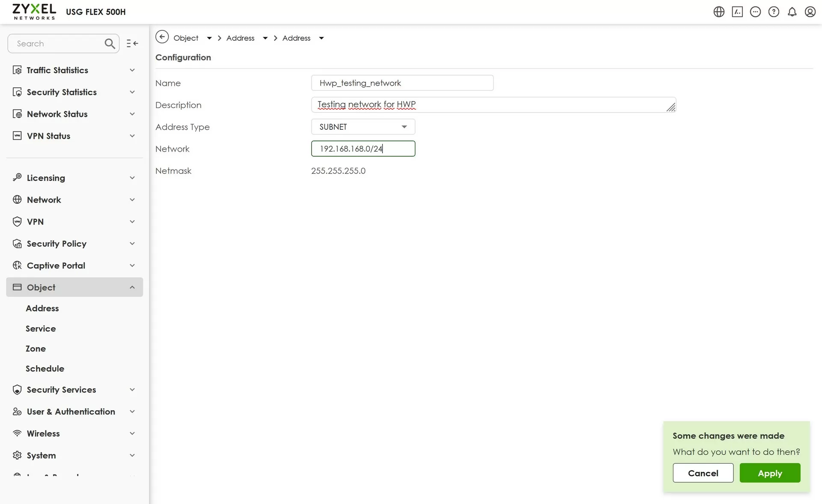Cancel the pending changes
The image size is (822, 504).
[x=703, y=473]
